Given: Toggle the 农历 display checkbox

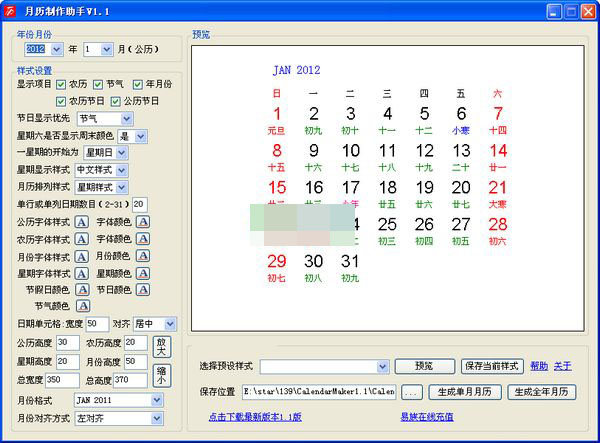Looking at the screenshot, I should pyautogui.click(x=61, y=84).
